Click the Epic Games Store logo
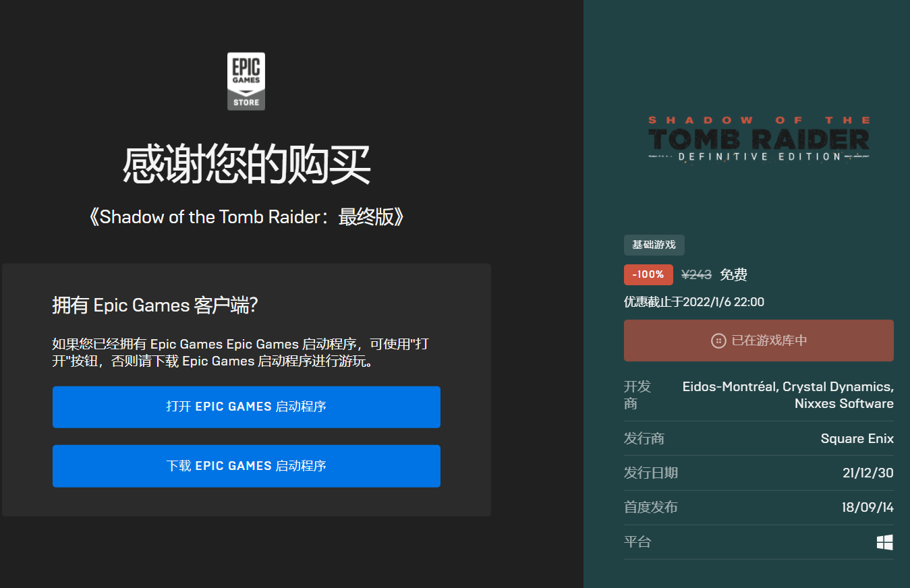This screenshot has width=910, height=588. [x=246, y=82]
